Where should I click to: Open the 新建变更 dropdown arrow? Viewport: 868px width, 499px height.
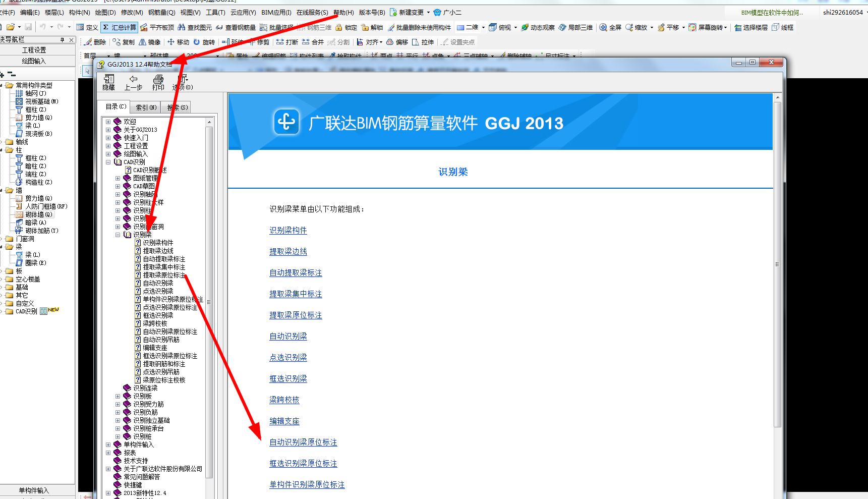pyautogui.click(x=428, y=12)
